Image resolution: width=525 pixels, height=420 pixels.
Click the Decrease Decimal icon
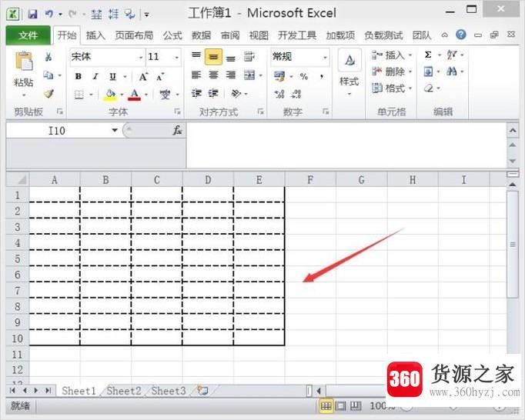tap(296, 94)
